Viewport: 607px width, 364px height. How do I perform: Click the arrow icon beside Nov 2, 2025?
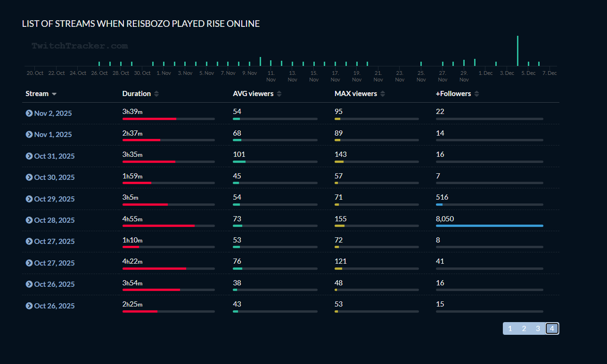point(29,113)
